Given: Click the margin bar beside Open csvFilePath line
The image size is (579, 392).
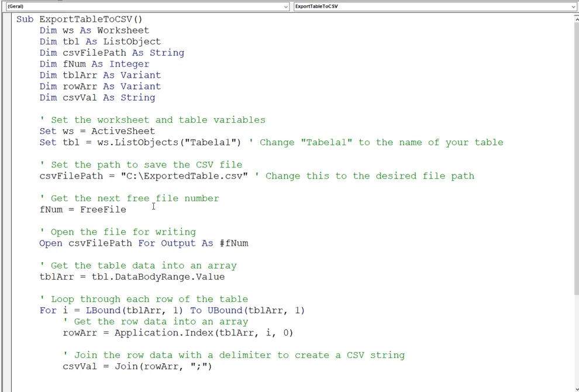Looking at the screenshot, I should click(x=7, y=243).
